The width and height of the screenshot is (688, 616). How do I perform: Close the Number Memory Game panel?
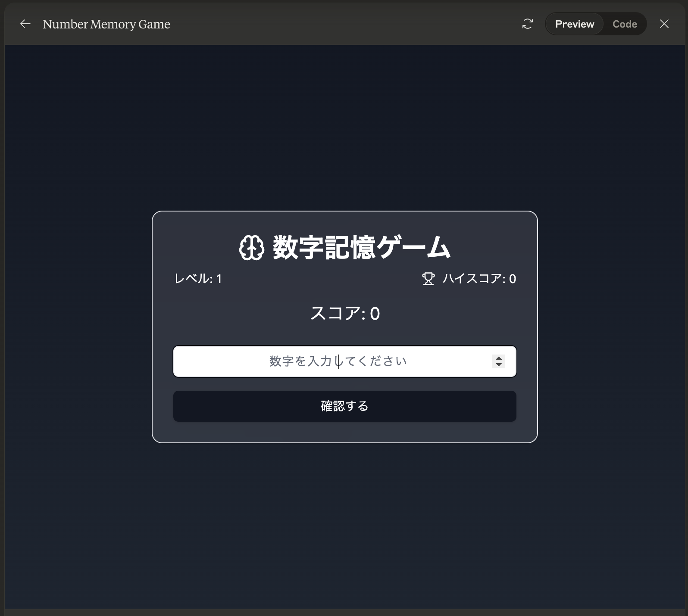(664, 24)
